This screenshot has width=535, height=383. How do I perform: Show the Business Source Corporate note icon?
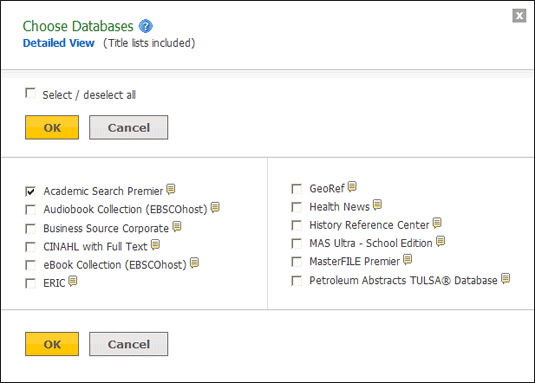tap(177, 226)
